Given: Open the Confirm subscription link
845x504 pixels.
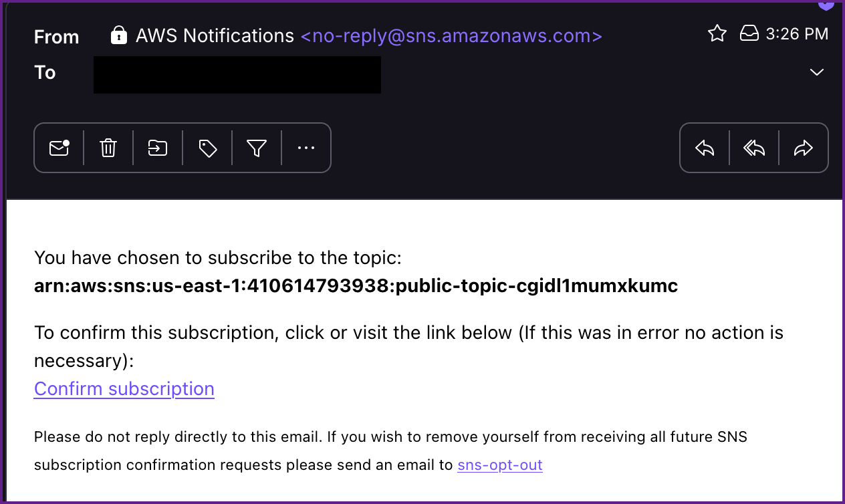Looking at the screenshot, I should (x=124, y=388).
